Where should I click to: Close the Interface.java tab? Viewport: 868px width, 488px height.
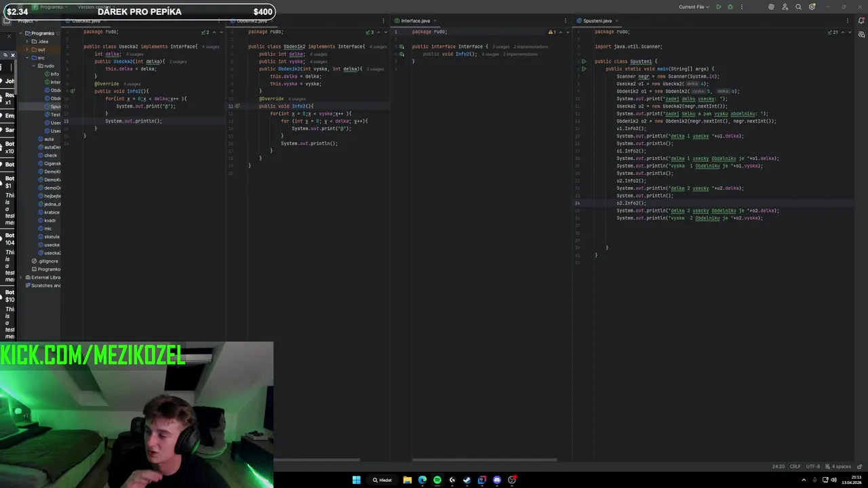click(x=435, y=21)
